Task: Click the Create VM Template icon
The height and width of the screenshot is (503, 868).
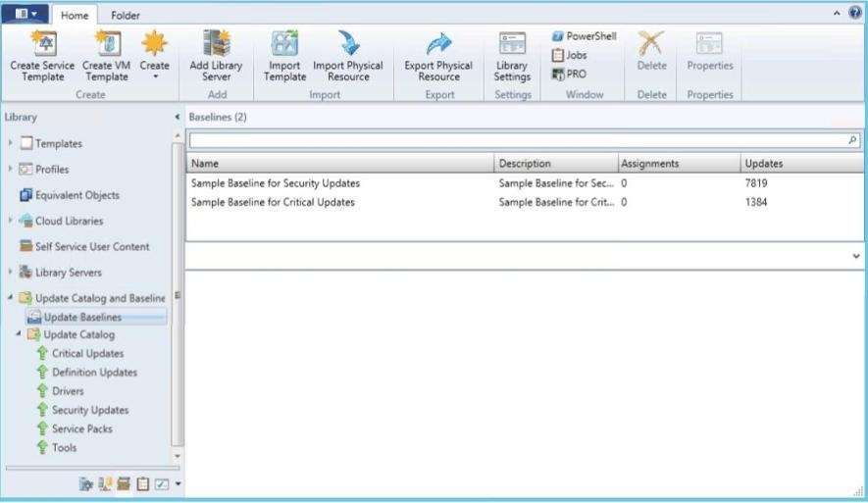Action: tap(107, 43)
